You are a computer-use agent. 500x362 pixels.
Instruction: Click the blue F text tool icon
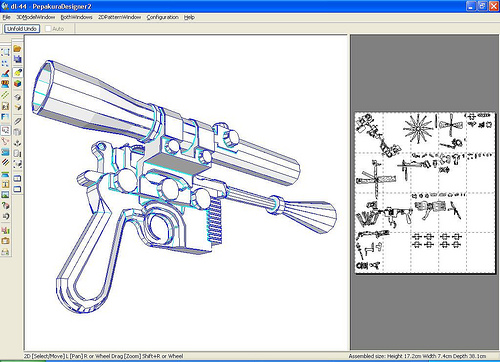pyautogui.click(x=5, y=117)
